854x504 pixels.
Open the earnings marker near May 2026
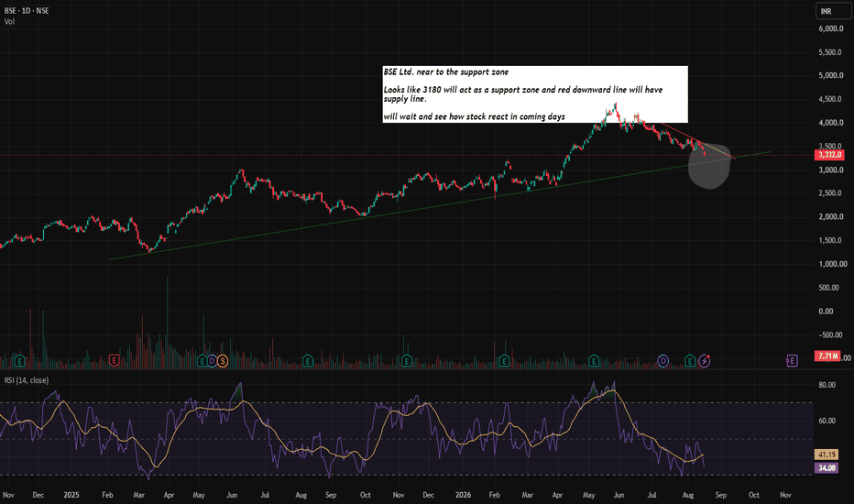pyautogui.click(x=594, y=361)
